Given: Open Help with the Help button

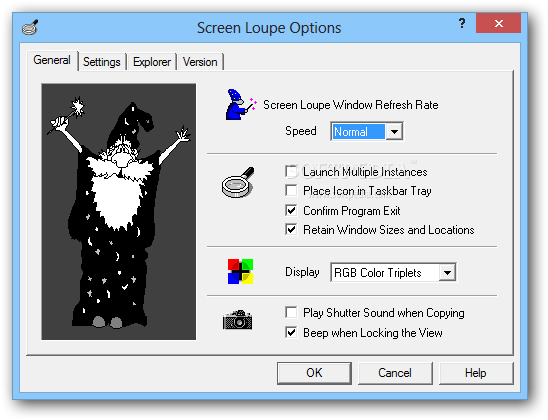Looking at the screenshot, I should pyautogui.click(x=476, y=373).
